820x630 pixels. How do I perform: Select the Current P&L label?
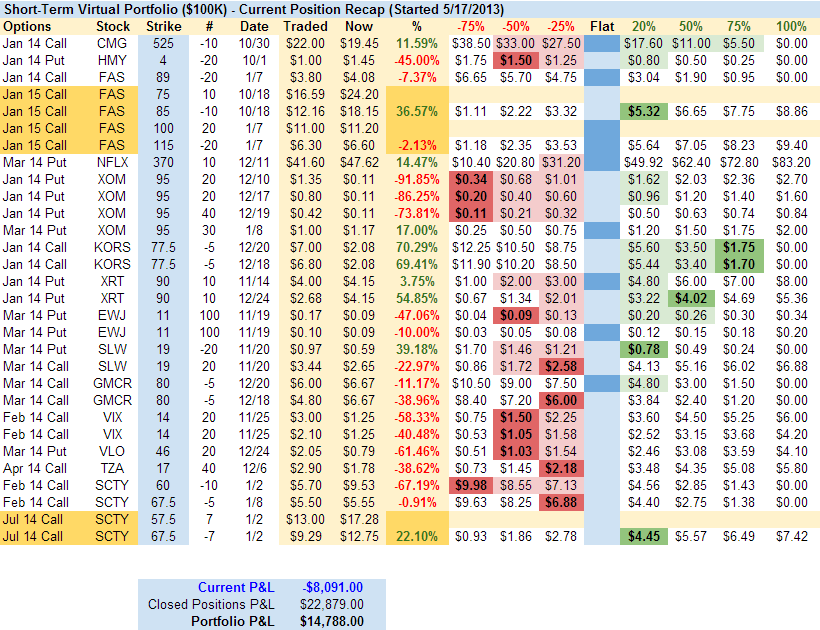(x=238, y=587)
